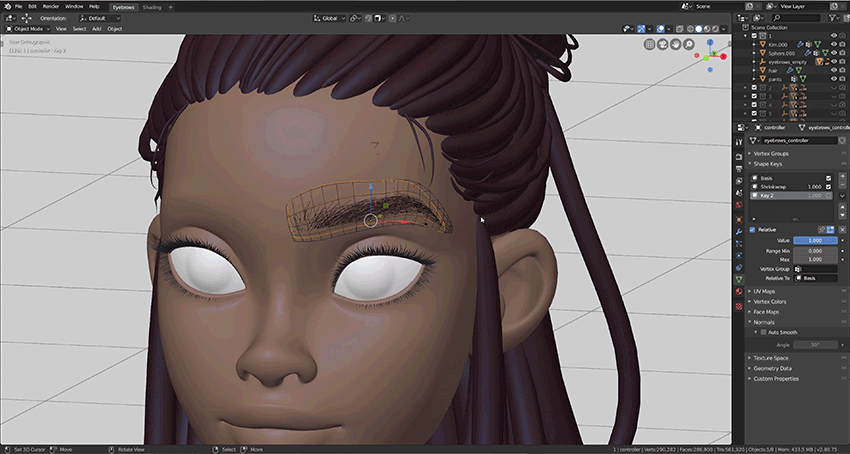The width and height of the screenshot is (850, 454).
Task: Select the Key 2 shape key
Action: [x=791, y=195]
